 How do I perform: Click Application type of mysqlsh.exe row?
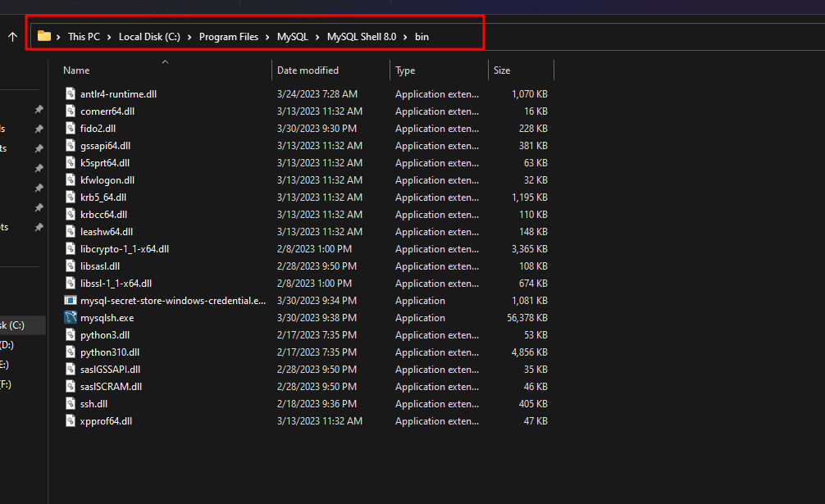(420, 318)
